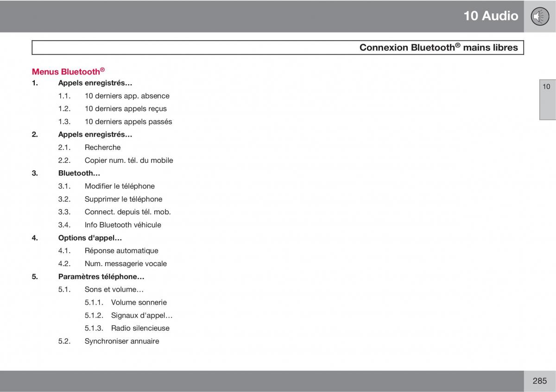This screenshot has width=556, height=392.
Task: Select the bold "Paramètres téléphone…" heading
Action: (x=101, y=277)
